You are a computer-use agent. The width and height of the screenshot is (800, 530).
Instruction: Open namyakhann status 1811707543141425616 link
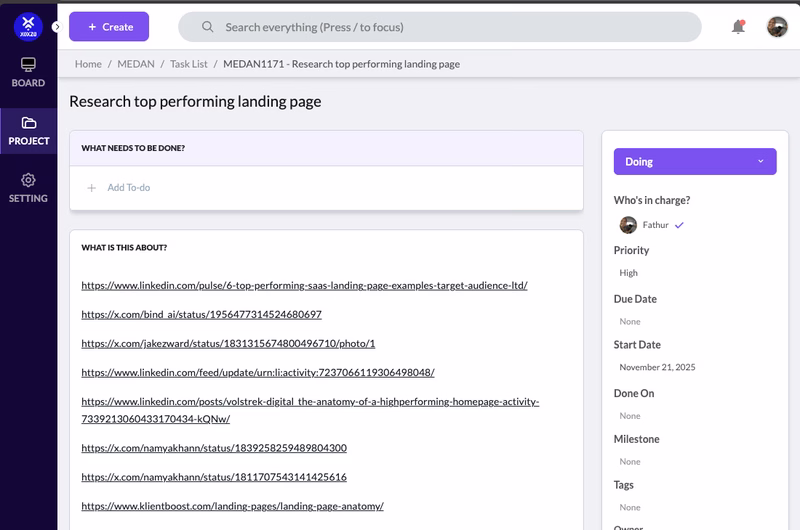click(214, 477)
